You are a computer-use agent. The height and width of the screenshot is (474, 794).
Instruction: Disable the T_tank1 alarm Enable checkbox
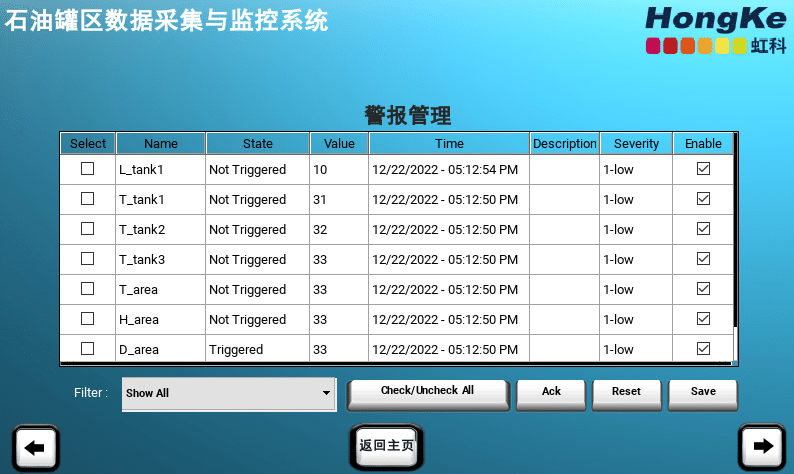tap(703, 199)
